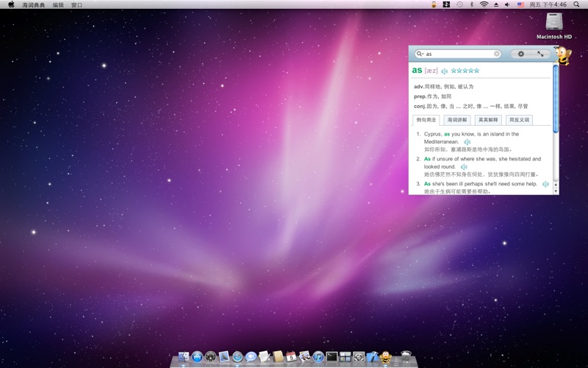Select the Macintosh HD desktop icon

tap(554, 26)
